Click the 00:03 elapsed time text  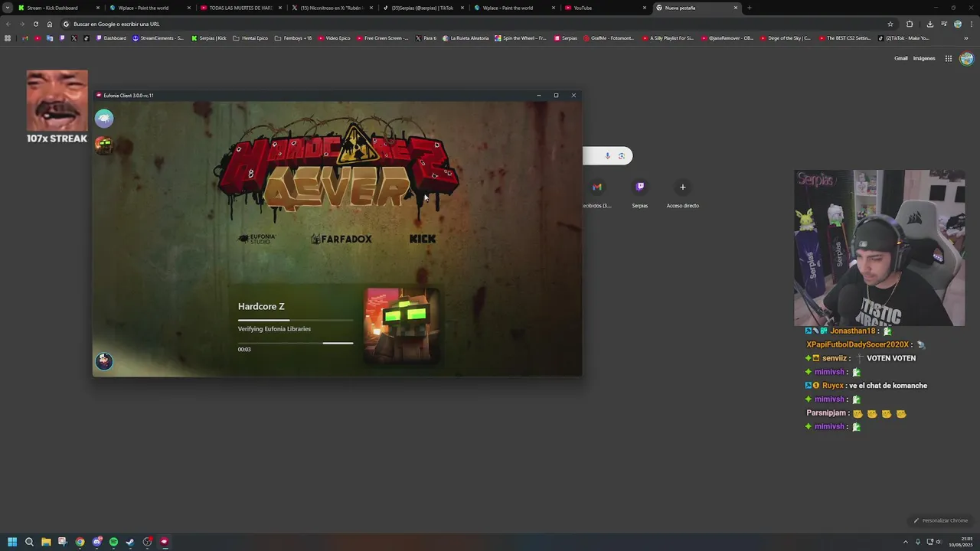pyautogui.click(x=244, y=350)
